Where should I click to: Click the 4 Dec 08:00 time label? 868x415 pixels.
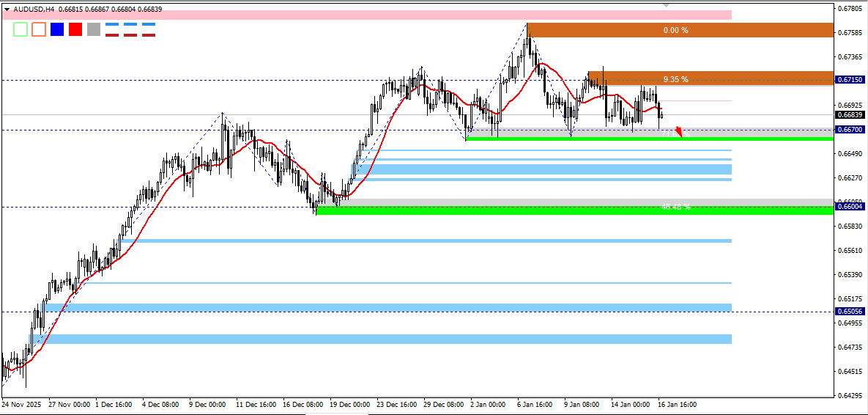[162, 405]
